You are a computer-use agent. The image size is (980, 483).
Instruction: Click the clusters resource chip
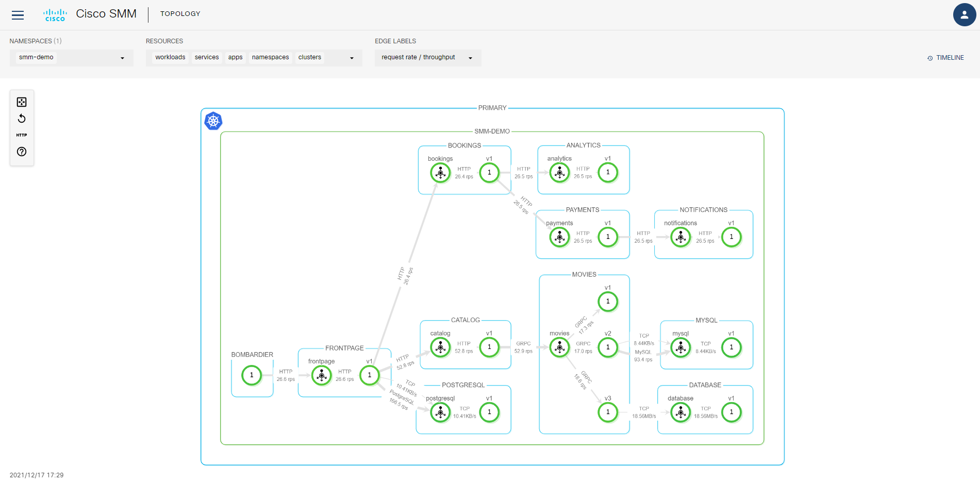coord(309,57)
